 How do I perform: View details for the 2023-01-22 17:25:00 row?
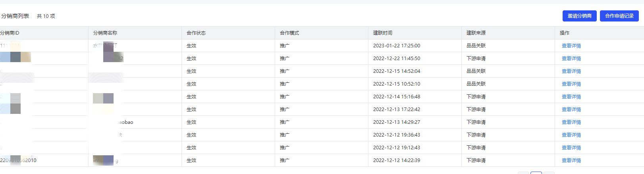571,46
